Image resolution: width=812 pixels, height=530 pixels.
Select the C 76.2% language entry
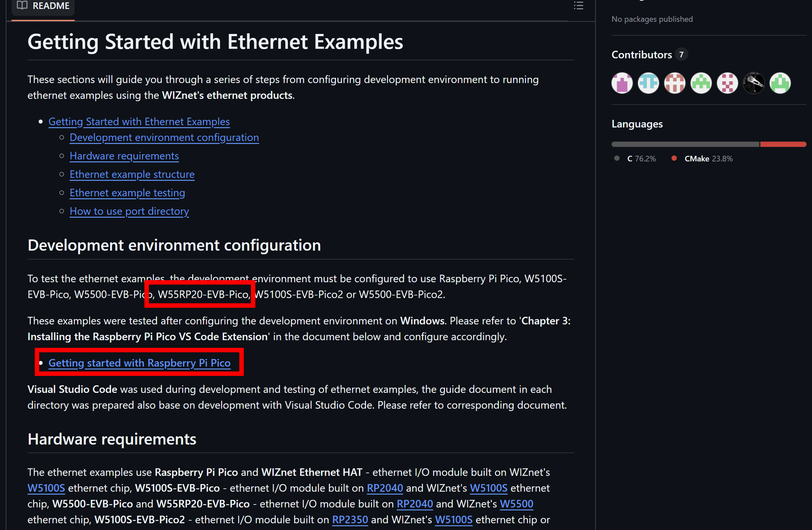635,159
